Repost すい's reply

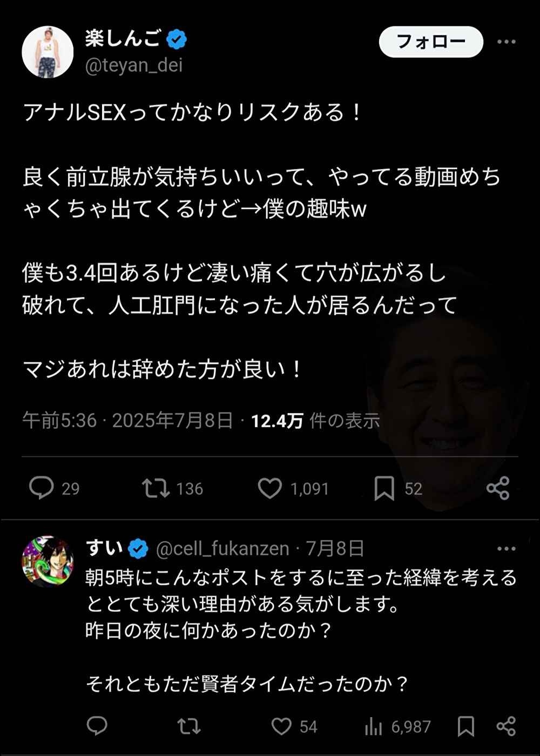(x=189, y=726)
